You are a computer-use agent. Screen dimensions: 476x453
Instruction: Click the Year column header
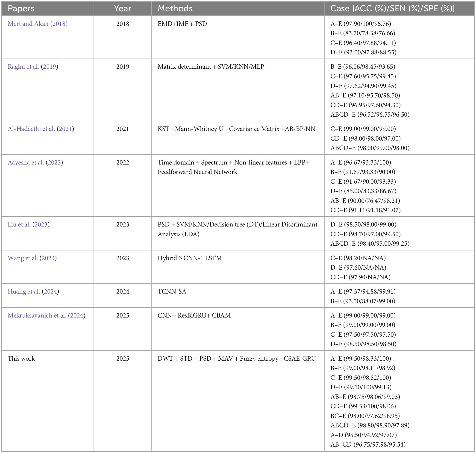pyautogui.click(x=122, y=9)
